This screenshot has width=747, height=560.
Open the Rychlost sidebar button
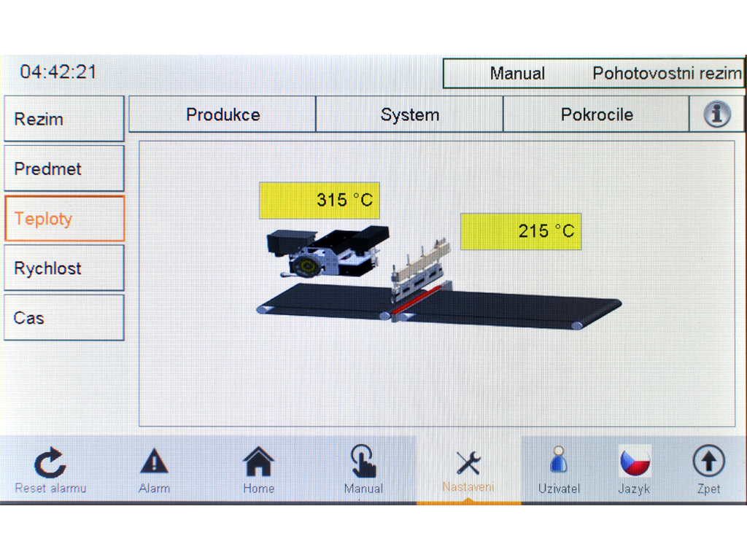tap(64, 268)
